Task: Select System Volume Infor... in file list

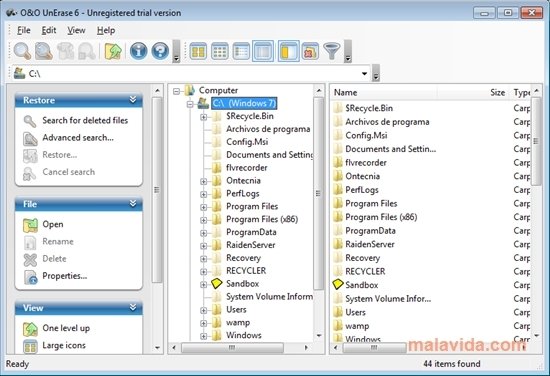Action: pyautogui.click(x=388, y=299)
